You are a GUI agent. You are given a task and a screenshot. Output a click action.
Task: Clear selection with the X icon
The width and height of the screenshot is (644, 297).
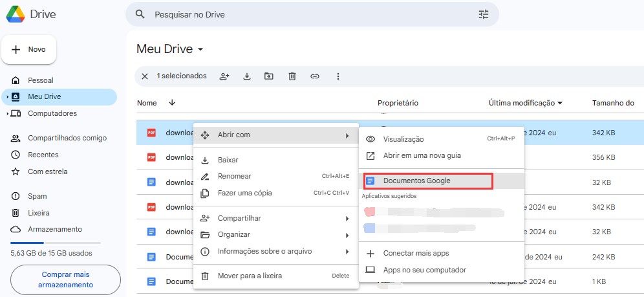coord(145,76)
